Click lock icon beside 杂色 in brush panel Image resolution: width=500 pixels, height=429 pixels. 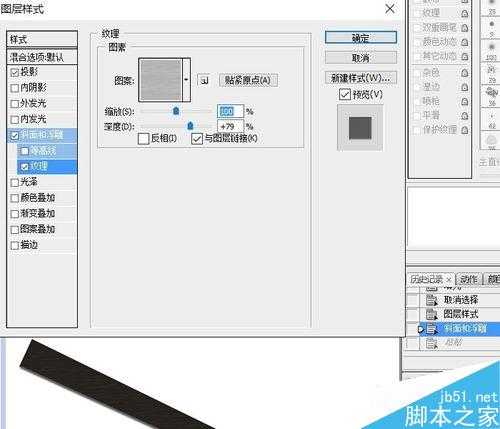[464, 73]
